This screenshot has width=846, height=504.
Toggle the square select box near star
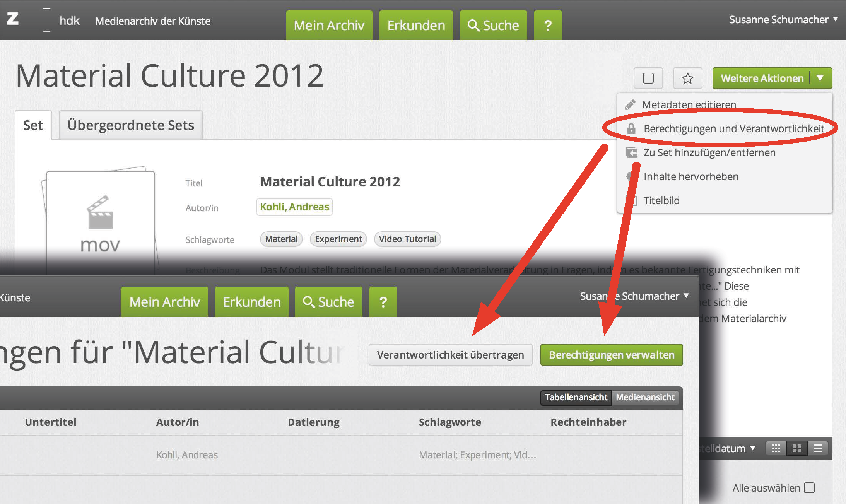(648, 79)
